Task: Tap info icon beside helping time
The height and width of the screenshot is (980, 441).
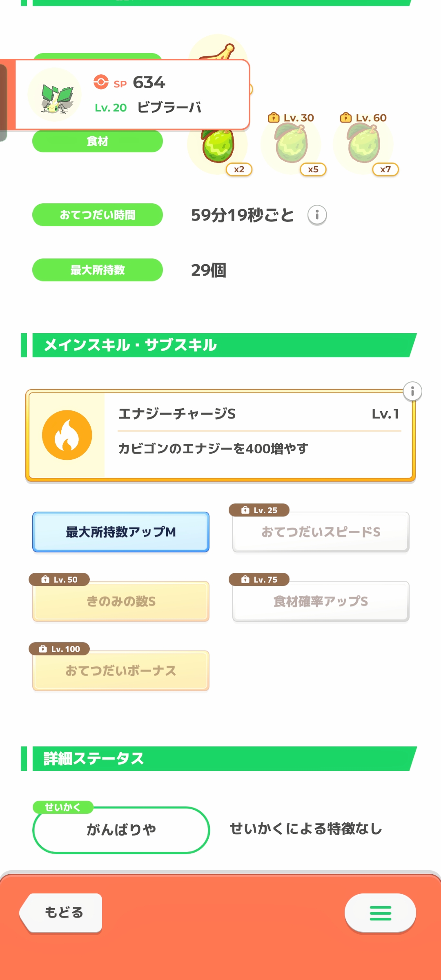Action: [317, 215]
